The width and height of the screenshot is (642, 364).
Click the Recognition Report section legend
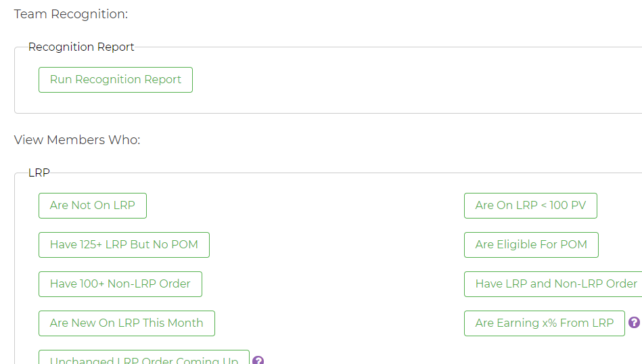[x=81, y=47]
